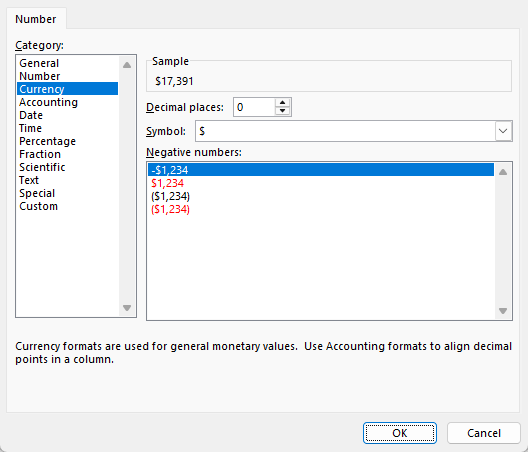
Task: Click Negative numbers scroll up arrow
Action: 503,172
